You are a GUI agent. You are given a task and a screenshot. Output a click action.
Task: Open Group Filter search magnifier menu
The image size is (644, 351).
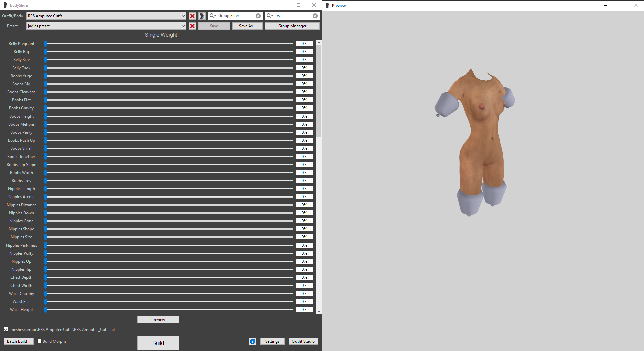(213, 16)
